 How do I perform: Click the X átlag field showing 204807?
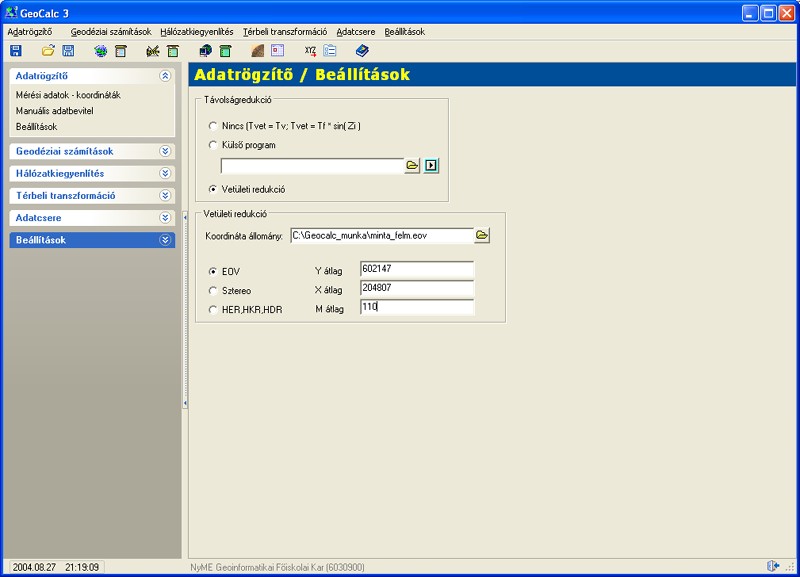pyautogui.click(x=417, y=288)
